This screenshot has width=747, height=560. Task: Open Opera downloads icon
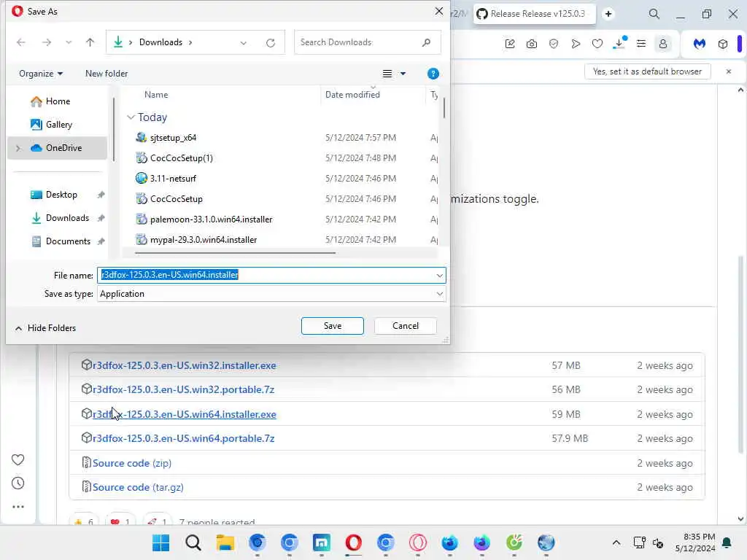tap(619, 43)
